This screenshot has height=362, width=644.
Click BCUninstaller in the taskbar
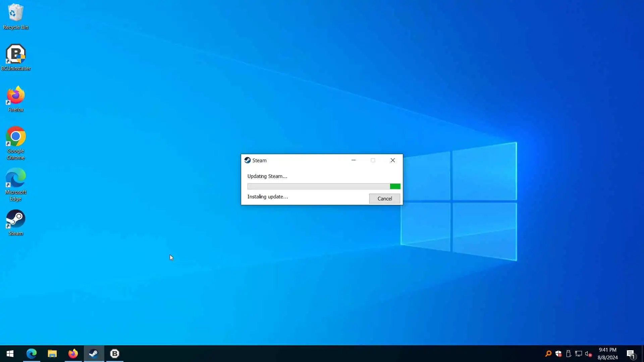tap(115, 354)
